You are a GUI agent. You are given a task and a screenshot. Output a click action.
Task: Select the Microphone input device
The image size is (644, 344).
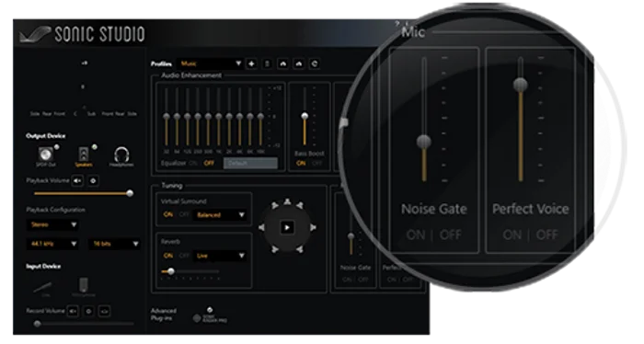point(84,287)
